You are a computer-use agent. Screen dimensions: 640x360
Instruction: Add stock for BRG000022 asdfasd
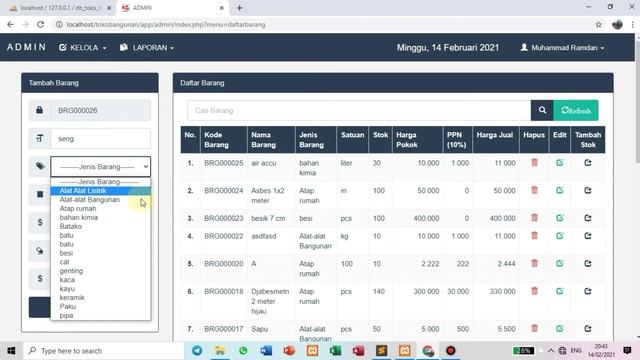[588, 236]
